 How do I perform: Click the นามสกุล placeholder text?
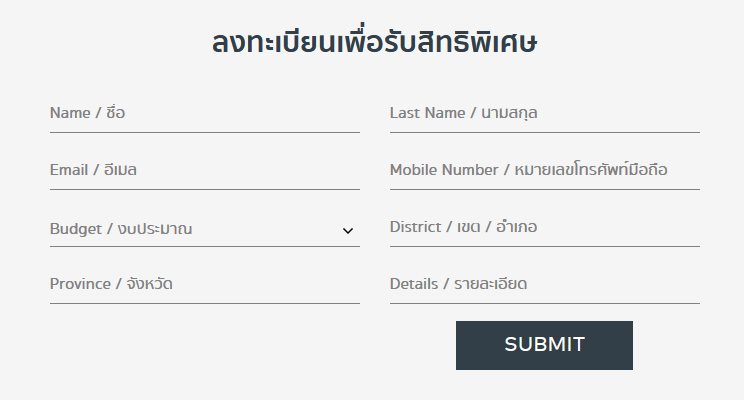coord(509,113)
